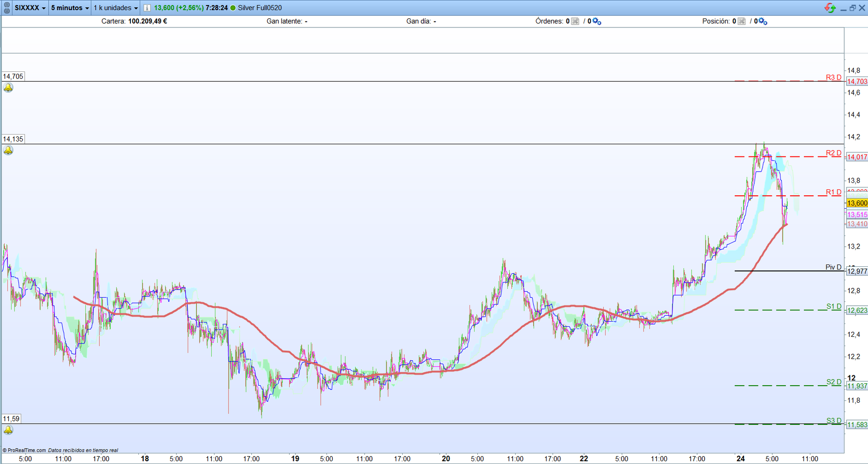This screenshot has height=464, width=868.
Task: Open the gear settings next to Posición
Action: (763, 21)
